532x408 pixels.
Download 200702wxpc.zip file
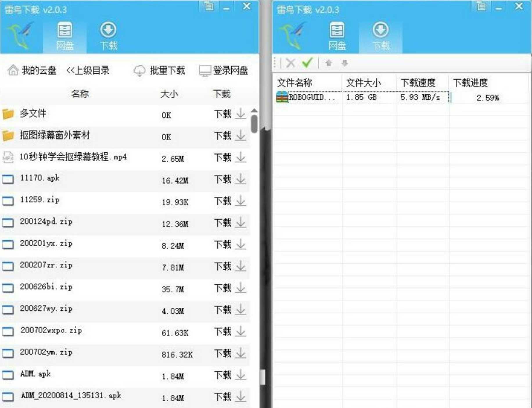230,331
